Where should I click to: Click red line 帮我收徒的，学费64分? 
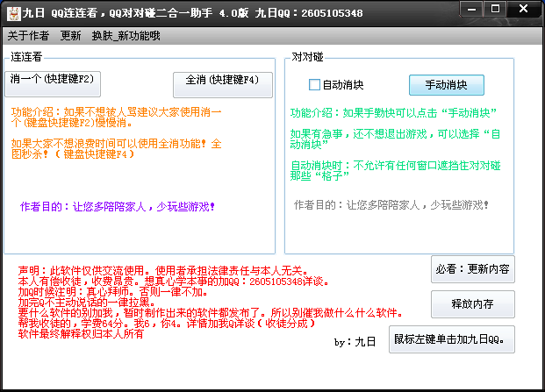[x=167, y=324]
